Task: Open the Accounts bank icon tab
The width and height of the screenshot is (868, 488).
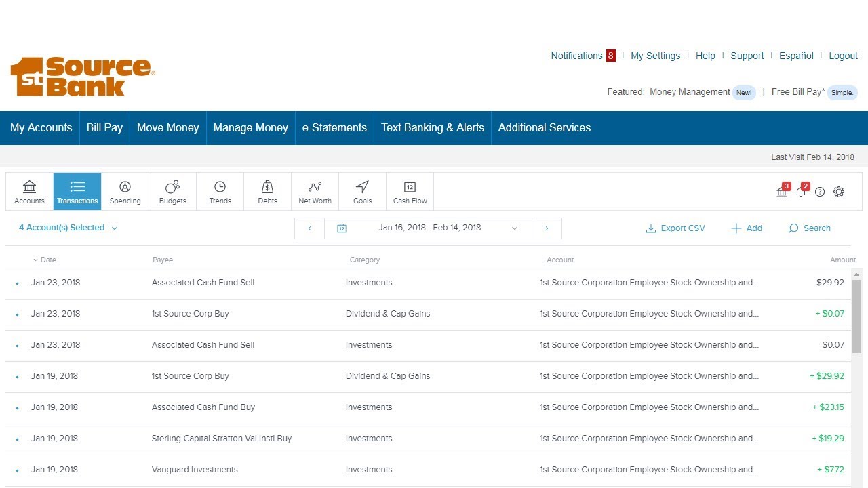Action: coord(29,192)
